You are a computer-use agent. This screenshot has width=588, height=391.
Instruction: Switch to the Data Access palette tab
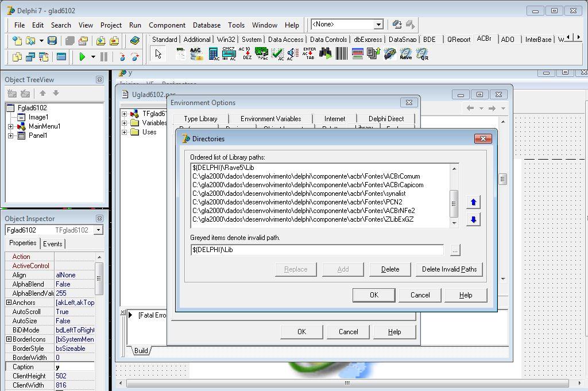[285, 40]
